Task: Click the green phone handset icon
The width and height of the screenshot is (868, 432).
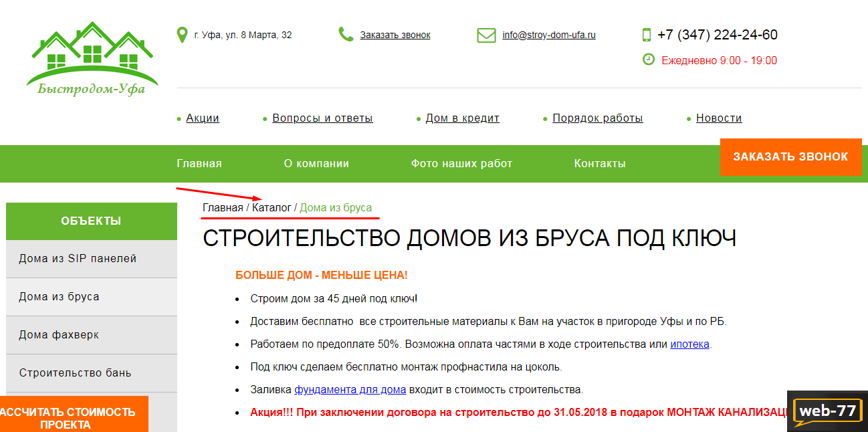Action: click(346, 35)
